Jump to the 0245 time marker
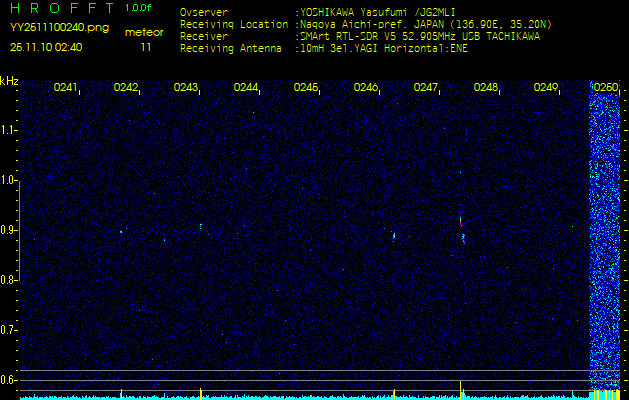Viewport: 629px width, 400px height. (x=306, y=88)
